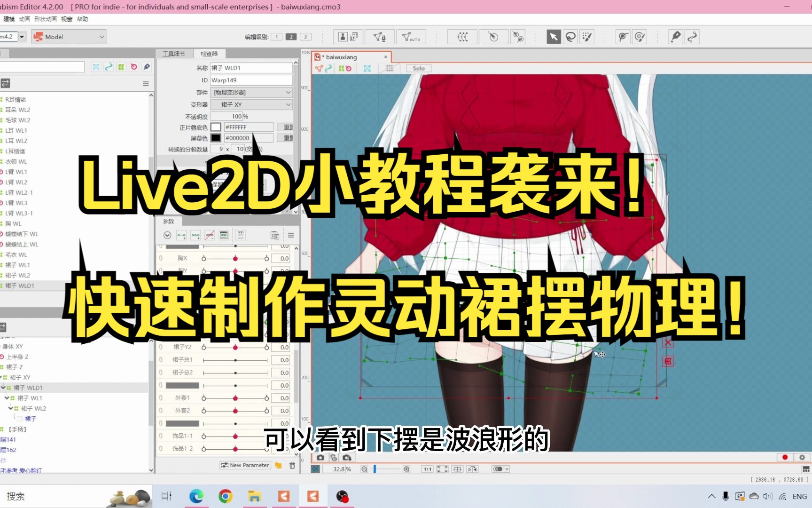Switch edit level to 1

[x=277, y=37]
